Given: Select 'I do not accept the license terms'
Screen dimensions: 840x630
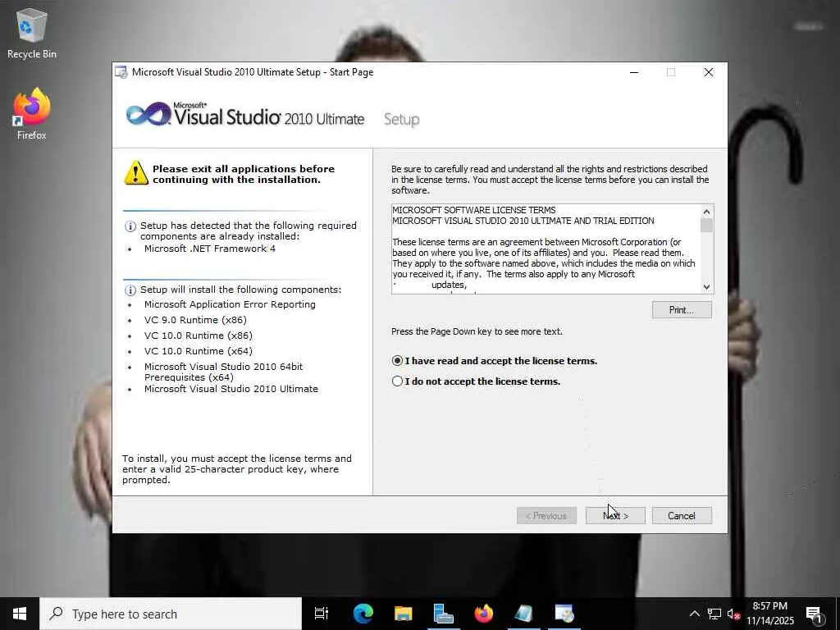Looking at the screenshot, I should (x=477, y=381).
